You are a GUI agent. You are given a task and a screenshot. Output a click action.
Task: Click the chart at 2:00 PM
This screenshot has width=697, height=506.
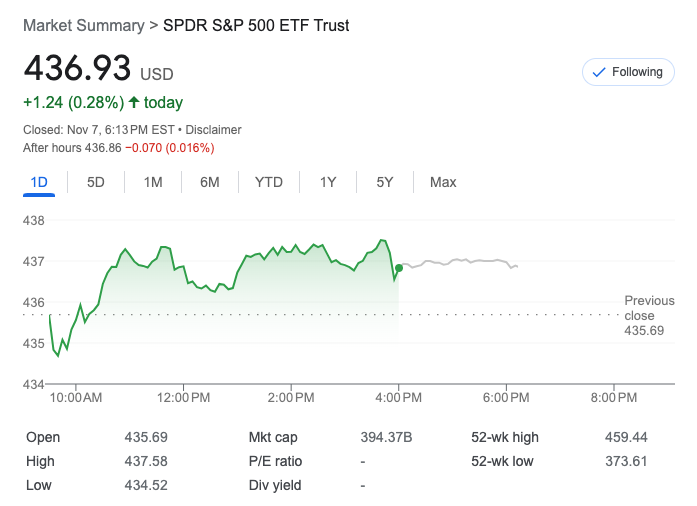(292, 250)
